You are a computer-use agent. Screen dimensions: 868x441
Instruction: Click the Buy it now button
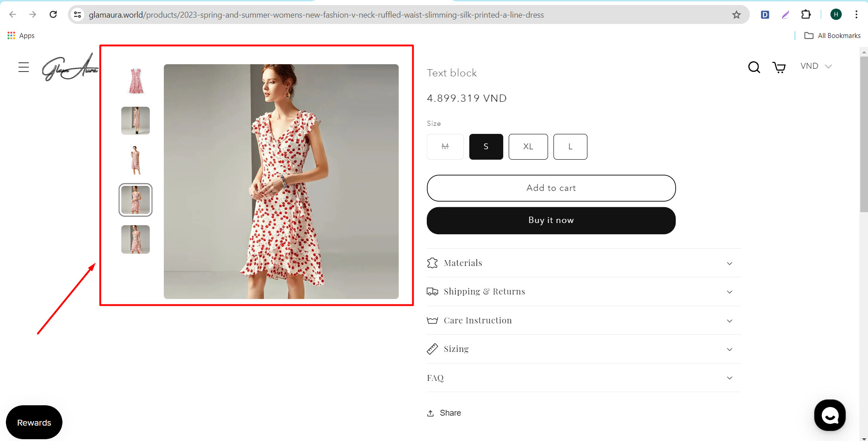coord(551,221)
